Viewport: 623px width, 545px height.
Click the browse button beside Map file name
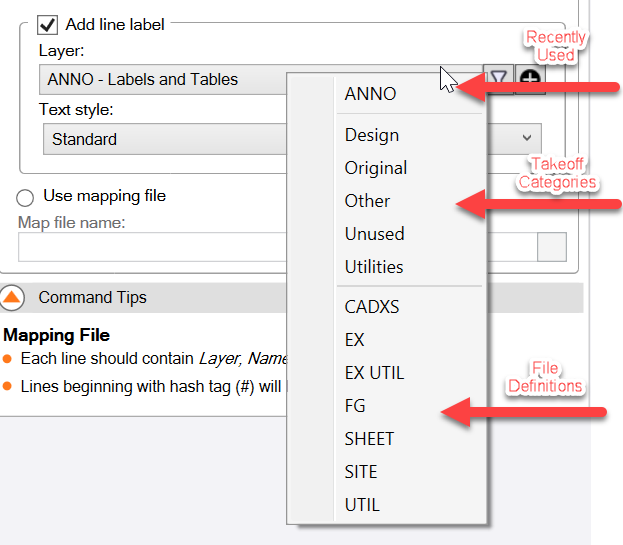click(551, 247)
